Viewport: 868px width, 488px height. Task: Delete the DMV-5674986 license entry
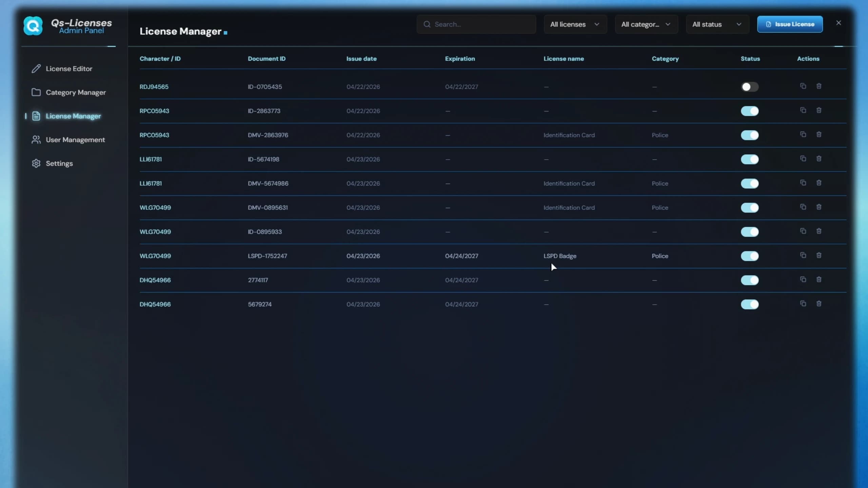(x=819, y=183)
